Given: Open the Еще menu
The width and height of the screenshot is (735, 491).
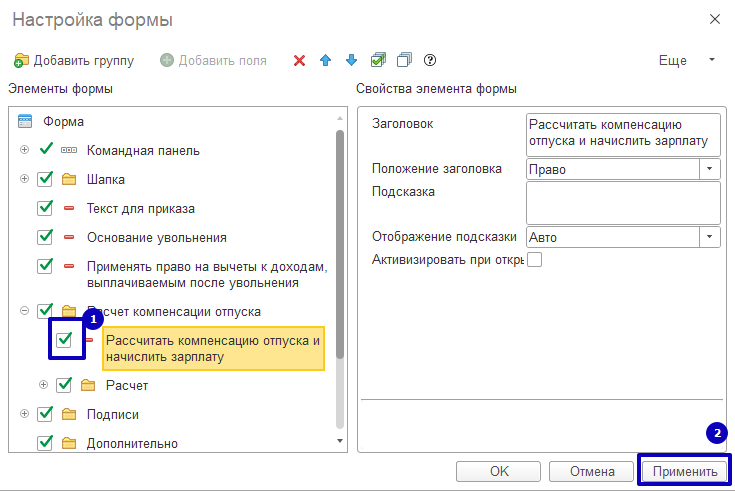Looking at the screenshot, I should (686, 60).
